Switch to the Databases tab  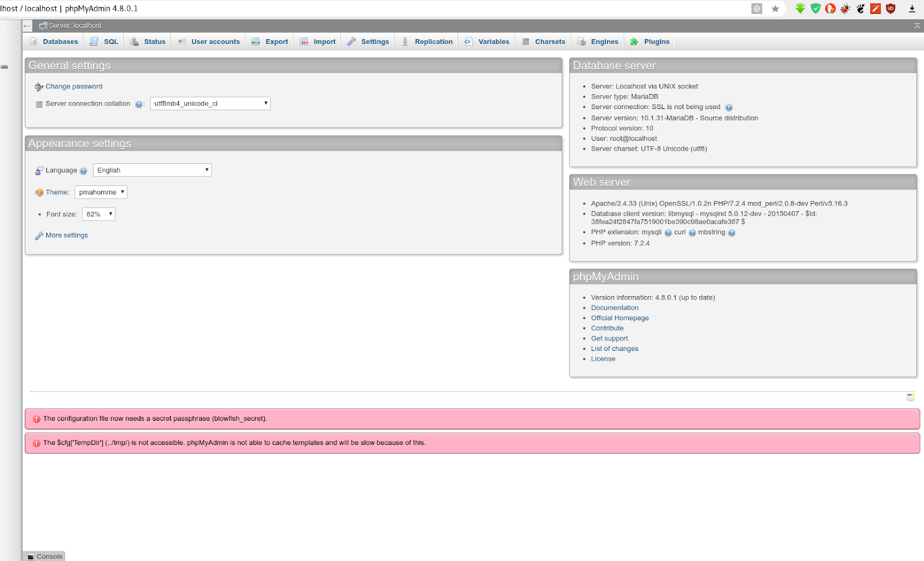pyautogui.click(x=54, y=42)
